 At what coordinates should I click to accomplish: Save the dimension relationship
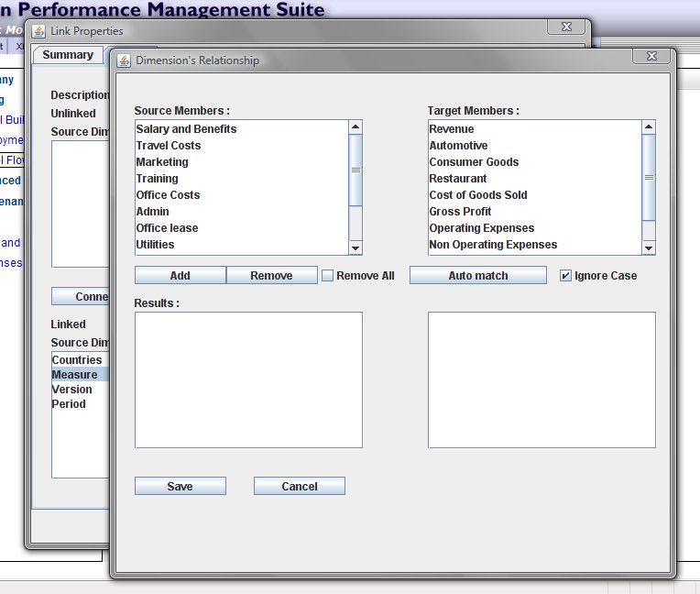click(x=180, y=487)
